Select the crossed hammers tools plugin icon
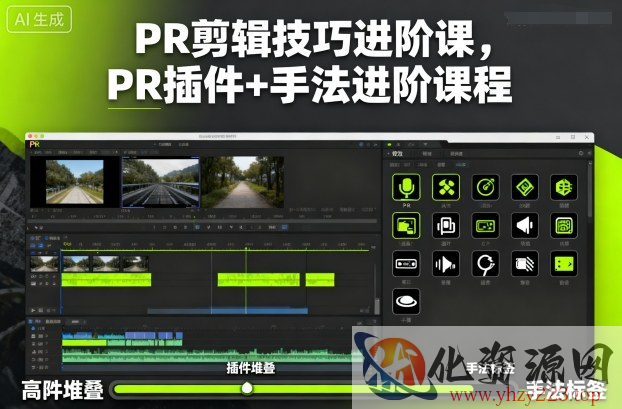 (446, 187)
